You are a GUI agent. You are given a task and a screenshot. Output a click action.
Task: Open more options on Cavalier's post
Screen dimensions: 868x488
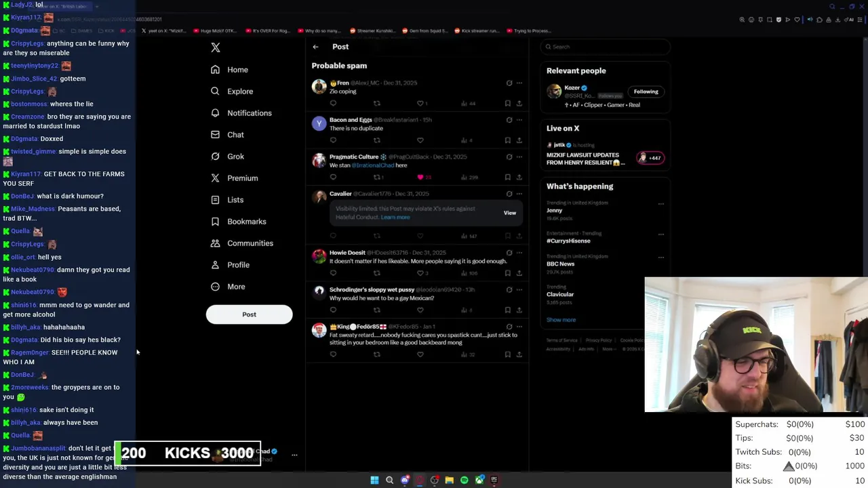(x=519, y=194)
